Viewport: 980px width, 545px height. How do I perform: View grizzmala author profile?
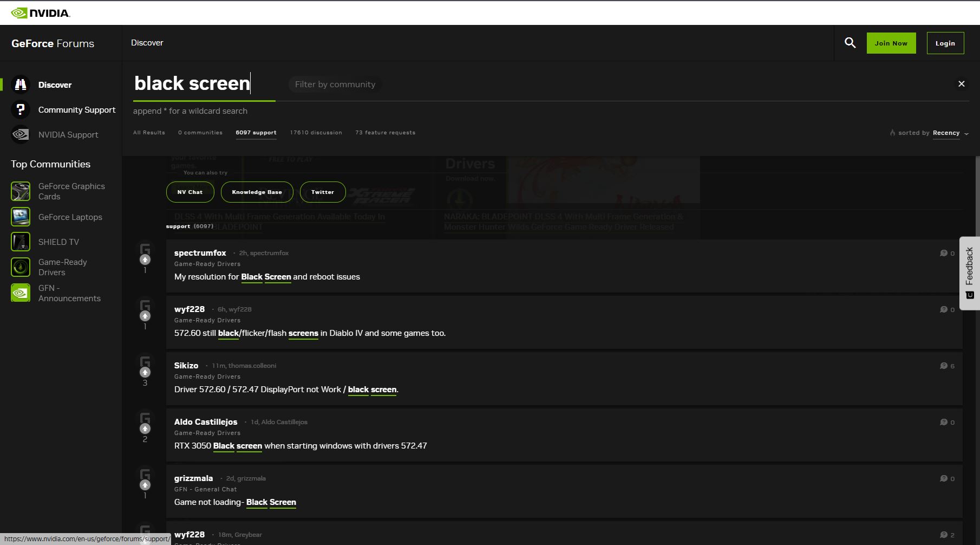pyautogui.click(x=194, y=478)
